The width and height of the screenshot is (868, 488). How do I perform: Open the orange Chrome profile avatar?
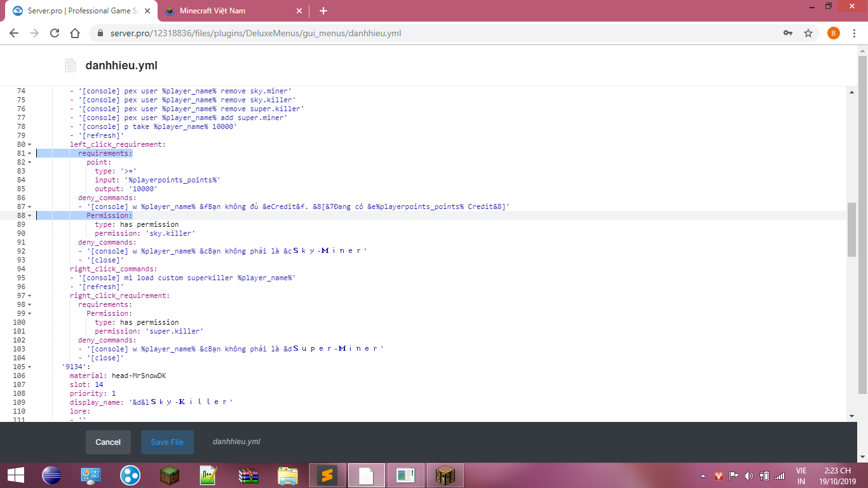click(833, 33)
